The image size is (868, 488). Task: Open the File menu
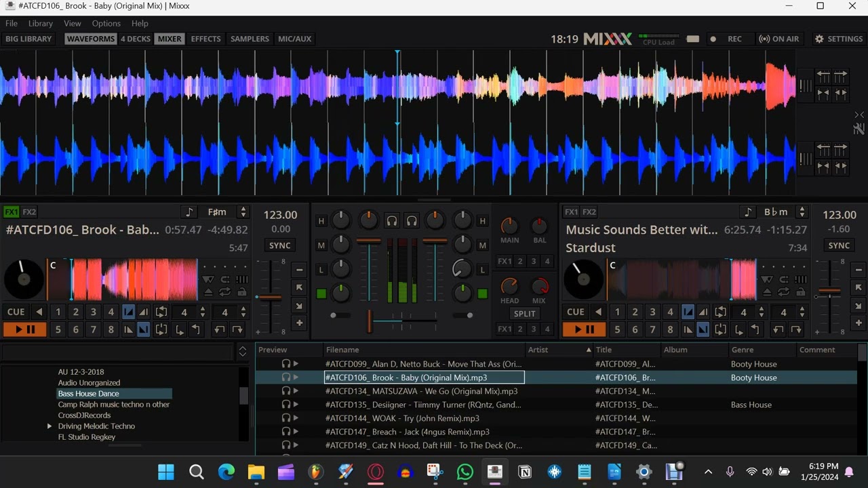click(12, 23)
